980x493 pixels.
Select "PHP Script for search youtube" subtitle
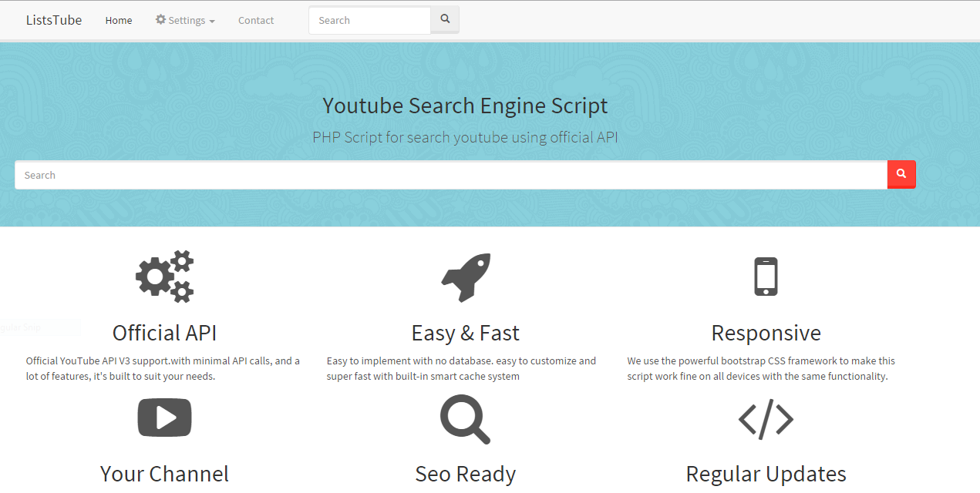pyautogui.click(x=465, y=138)
